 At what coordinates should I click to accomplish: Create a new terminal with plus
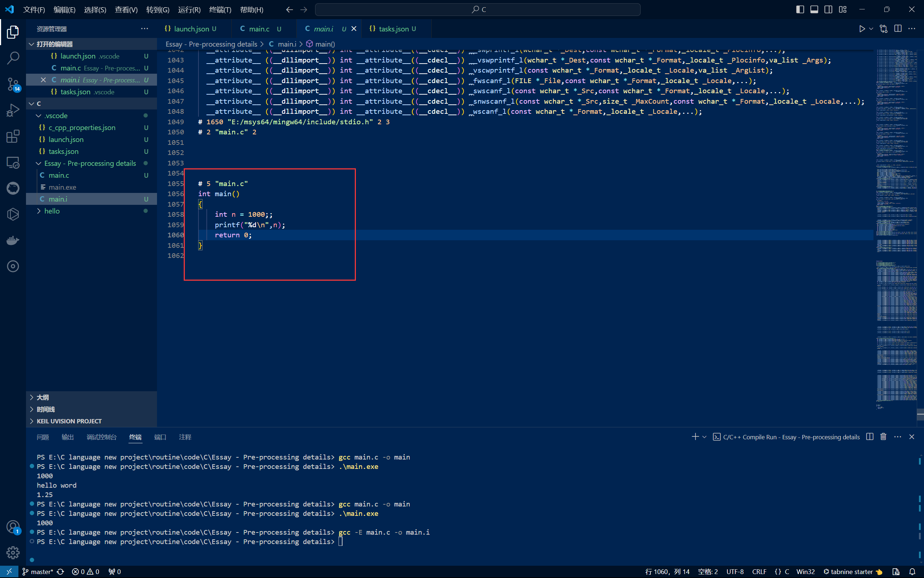[695, 436]
